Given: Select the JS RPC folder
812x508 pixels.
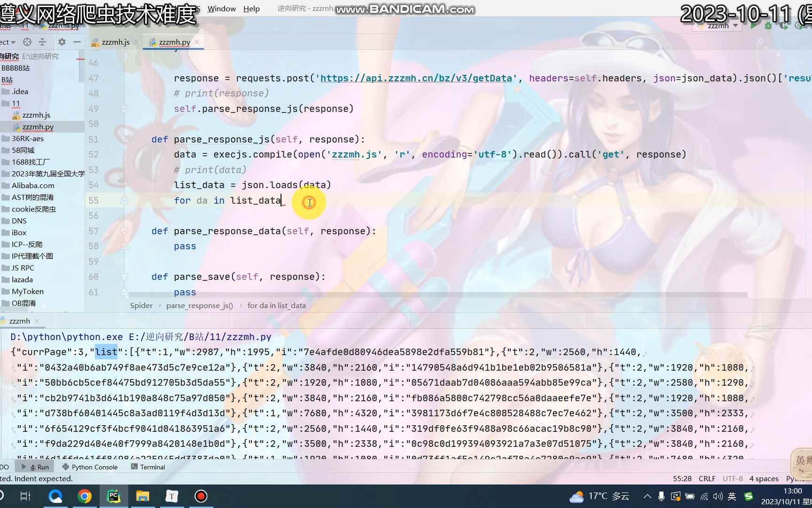Looking at the screenshot, I should click(23, 268).
